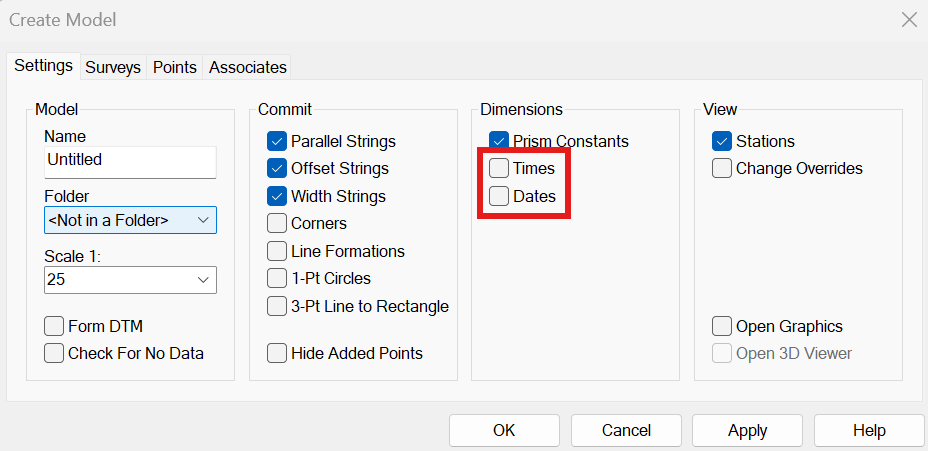Expand the Folder dropdown
The height and width of the screenshot is (451, 928).
pos(130,220)
